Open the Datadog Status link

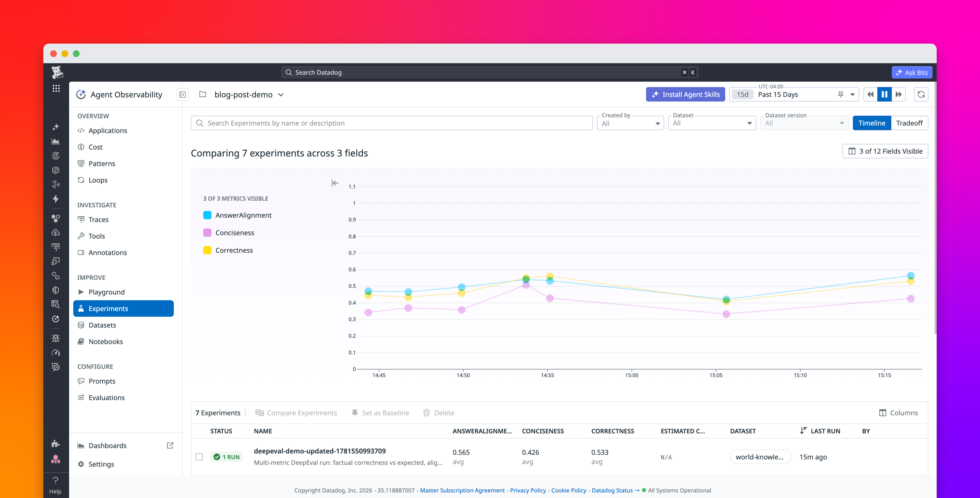[x=616, y=490]
